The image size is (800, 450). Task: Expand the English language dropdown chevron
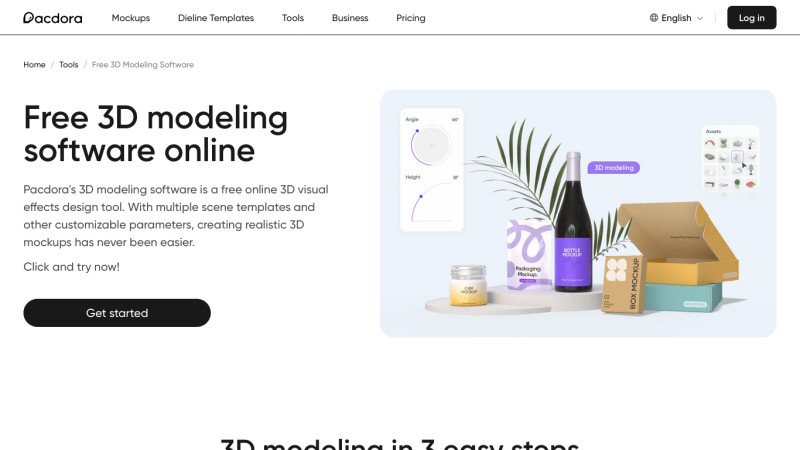click(700, 18)
